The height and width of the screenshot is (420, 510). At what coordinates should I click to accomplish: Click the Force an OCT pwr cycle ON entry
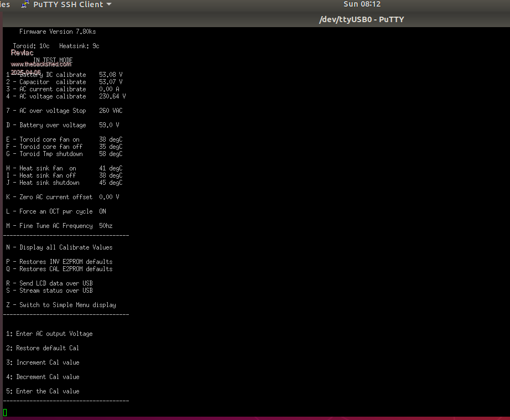[x=56, y=211]
